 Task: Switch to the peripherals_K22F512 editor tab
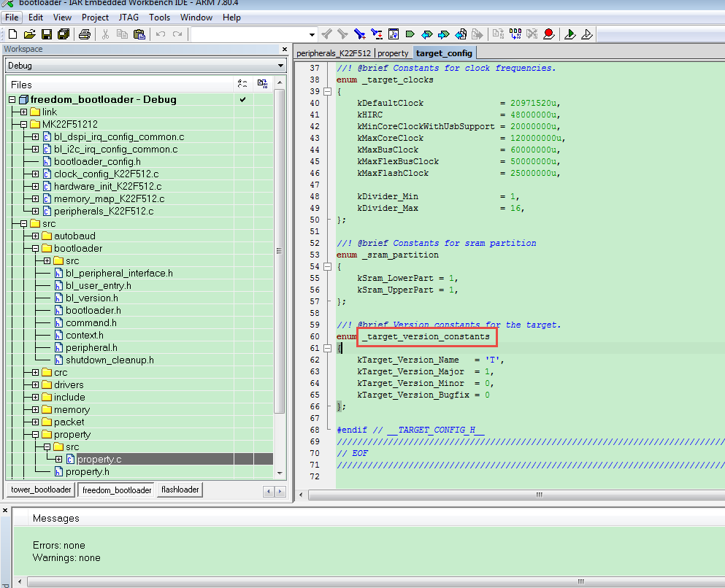pyautogui.click(x=332, y=53)
